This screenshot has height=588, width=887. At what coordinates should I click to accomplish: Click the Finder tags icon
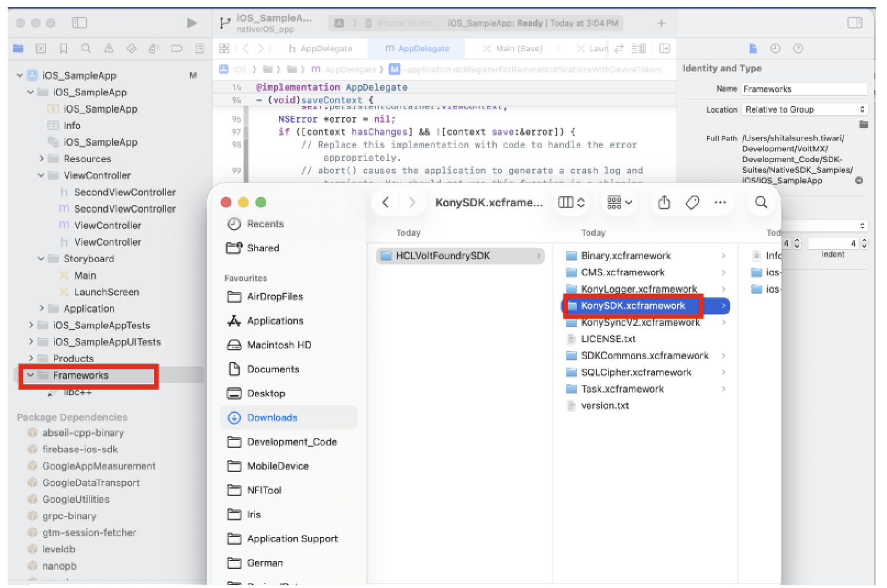692,202
